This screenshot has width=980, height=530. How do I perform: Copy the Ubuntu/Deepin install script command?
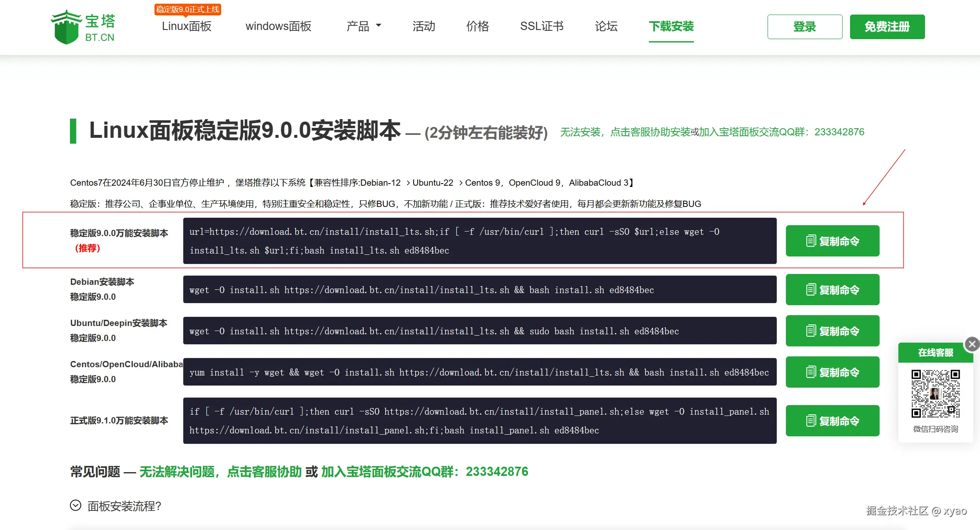(832, 331)
